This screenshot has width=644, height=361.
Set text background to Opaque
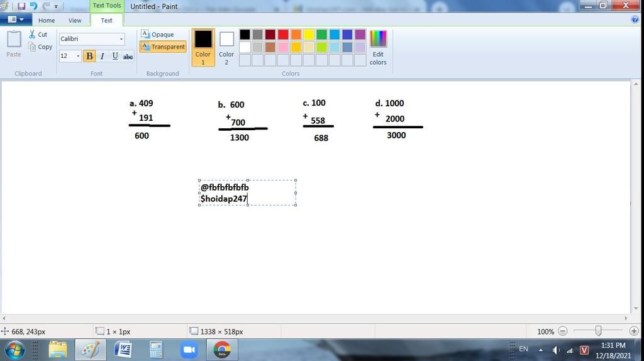click(158, 35)
